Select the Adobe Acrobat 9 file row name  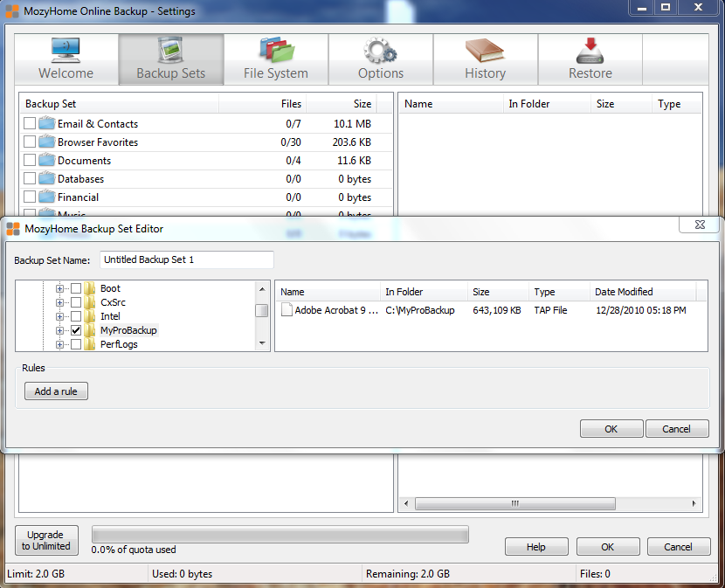pos(336,310)
